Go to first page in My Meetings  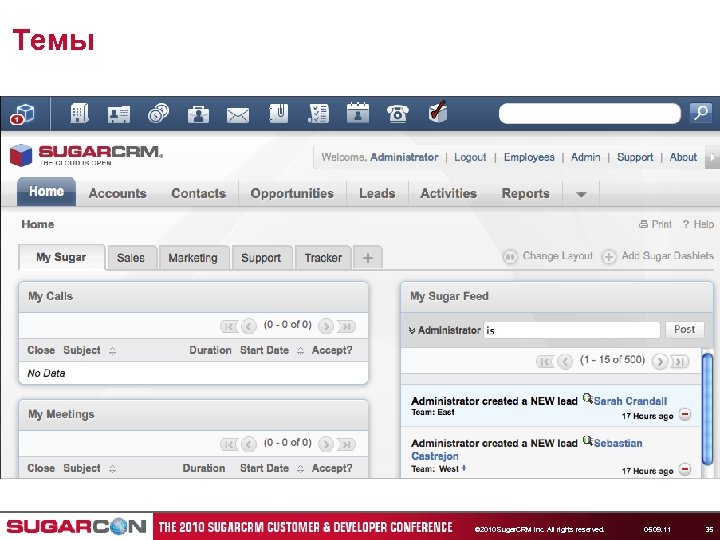[x=229, y=444]
